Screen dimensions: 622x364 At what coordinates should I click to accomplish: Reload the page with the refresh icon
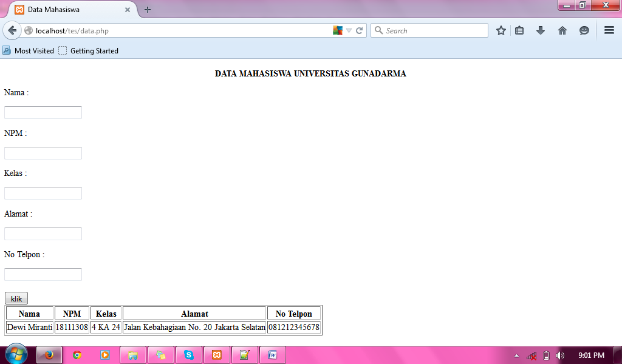pos(360,30)
